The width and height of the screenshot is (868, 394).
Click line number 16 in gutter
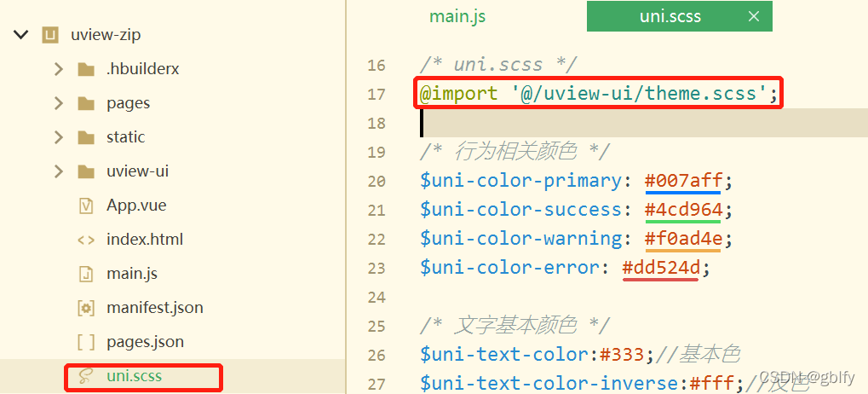coord(377,66)
